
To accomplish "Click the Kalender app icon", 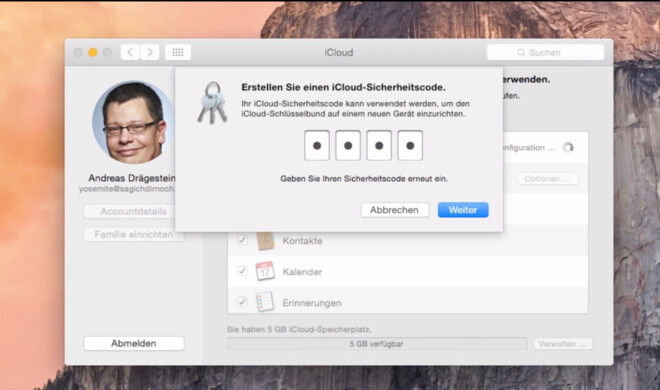I will 265,271.
